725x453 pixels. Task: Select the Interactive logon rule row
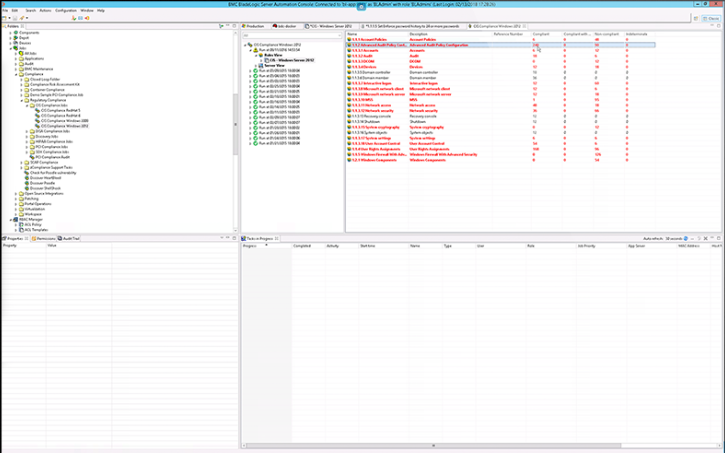(501, 84)
